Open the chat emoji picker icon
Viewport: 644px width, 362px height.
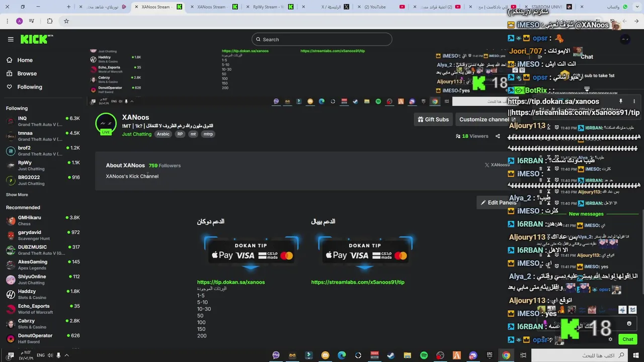[629, 324]
